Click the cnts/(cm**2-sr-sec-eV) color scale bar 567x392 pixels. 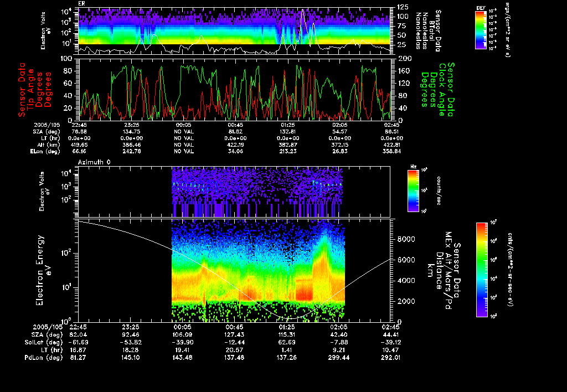coord(482,270)
